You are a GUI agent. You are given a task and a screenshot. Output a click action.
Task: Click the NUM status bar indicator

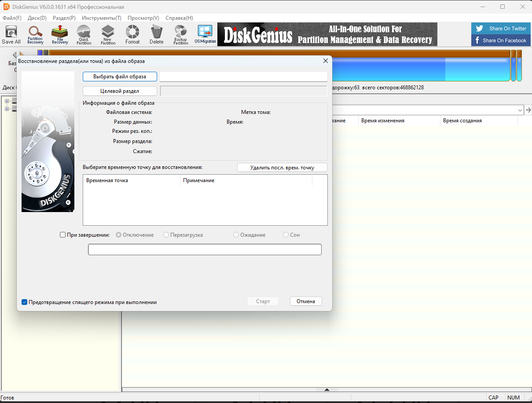(514, 398)
